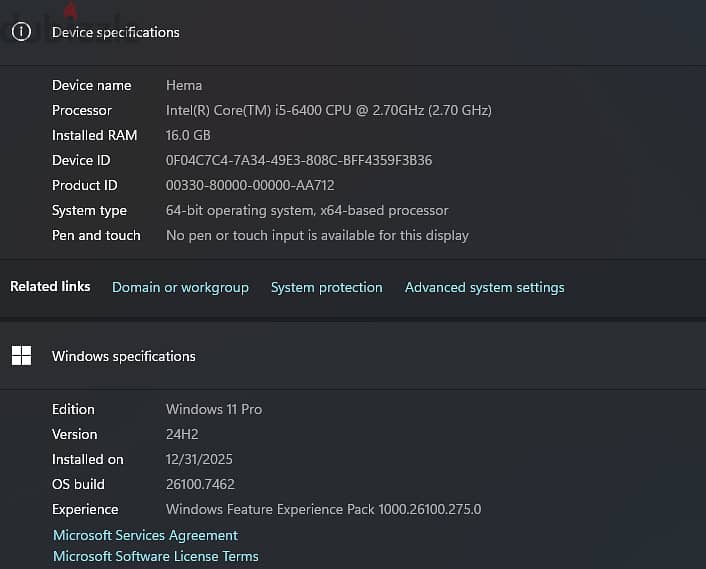Select the device name value Hema
Viewport: 706px width, 569px height.
tap(184, 86)
